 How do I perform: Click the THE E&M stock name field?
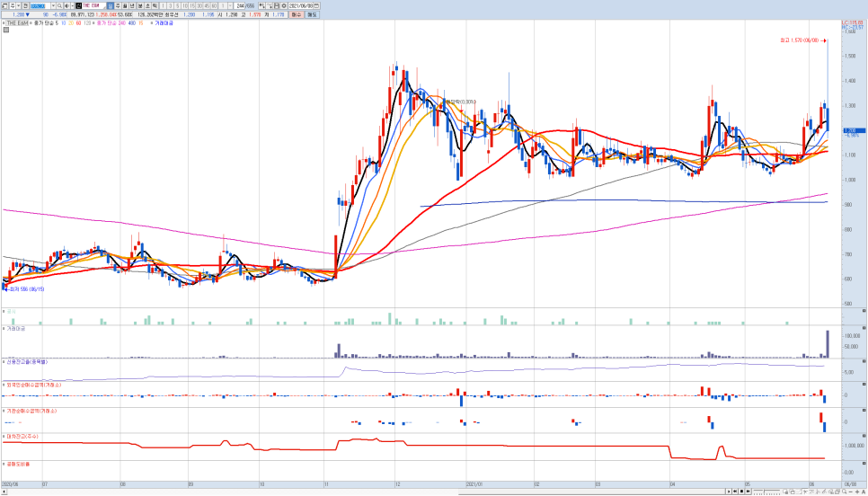pos(93,5)
